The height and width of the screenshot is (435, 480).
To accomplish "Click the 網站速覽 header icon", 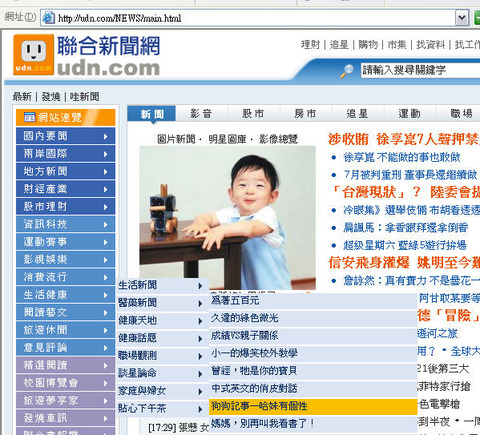I will (x=29, y=117).
